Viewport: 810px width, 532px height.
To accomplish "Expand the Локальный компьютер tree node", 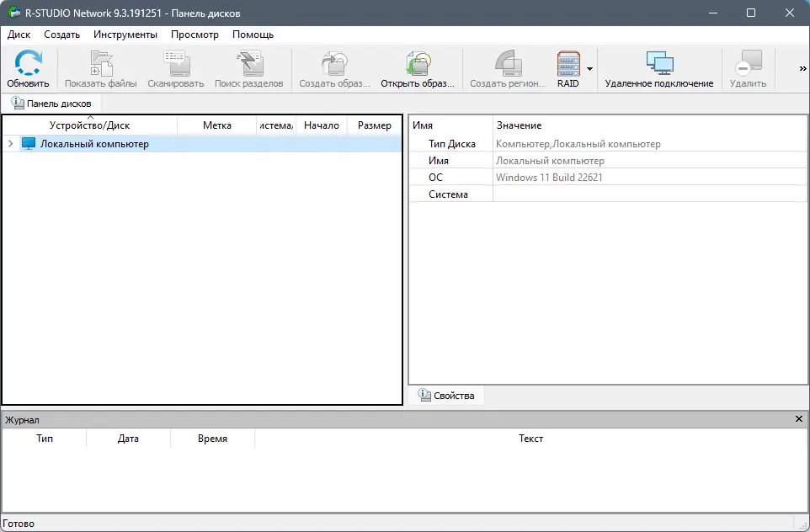I will point(9,143).
